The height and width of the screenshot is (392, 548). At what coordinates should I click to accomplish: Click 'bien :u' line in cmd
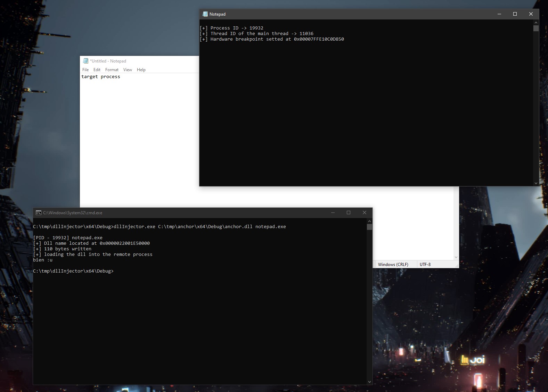43,260
